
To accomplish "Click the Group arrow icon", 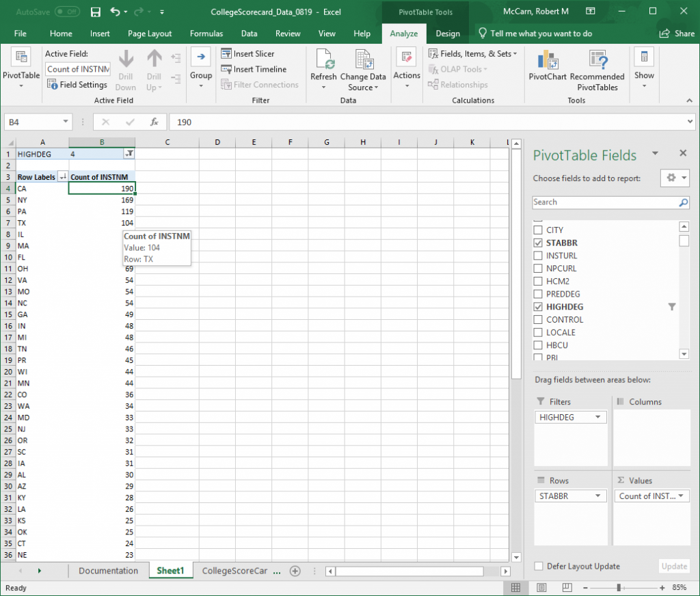I will (x=201, y=57).
